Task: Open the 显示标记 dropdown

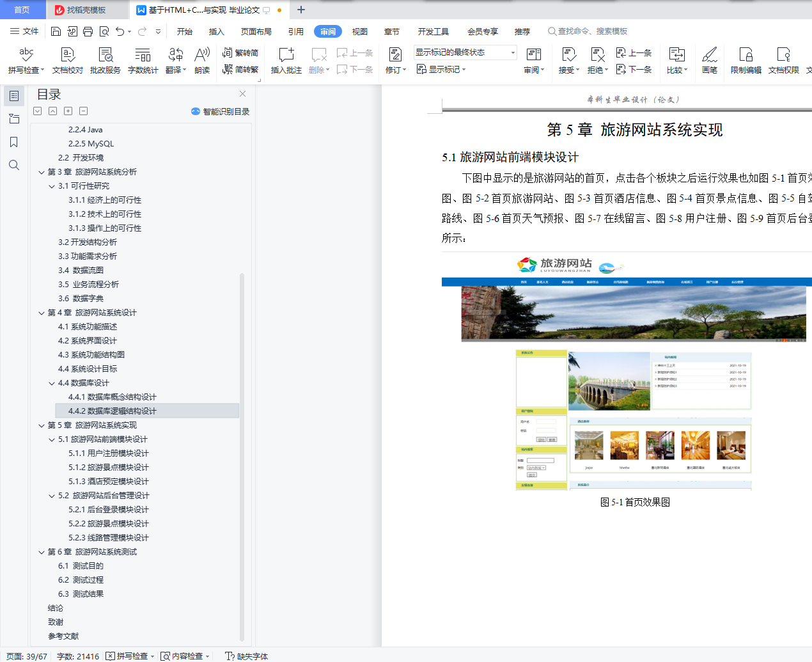Action: pyautogui.click(x=441, y=69)
